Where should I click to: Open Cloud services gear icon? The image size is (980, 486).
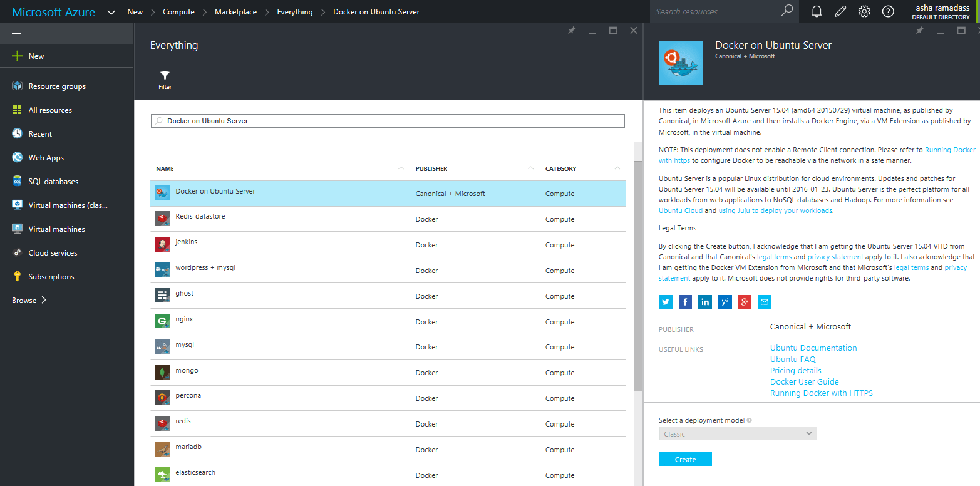pyautogui.click(x=17, y=252)
